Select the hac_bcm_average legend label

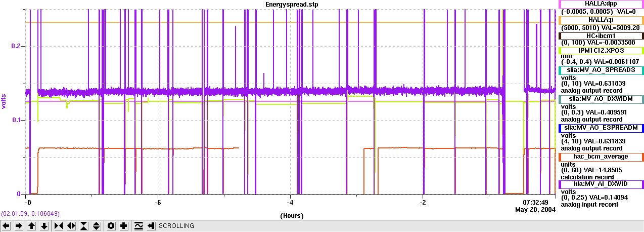click(x=601, y=157)
